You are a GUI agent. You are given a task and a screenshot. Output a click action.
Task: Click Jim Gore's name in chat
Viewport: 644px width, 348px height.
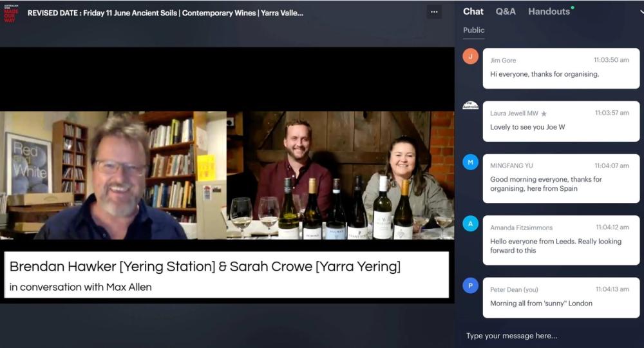(x=503, y=61)
